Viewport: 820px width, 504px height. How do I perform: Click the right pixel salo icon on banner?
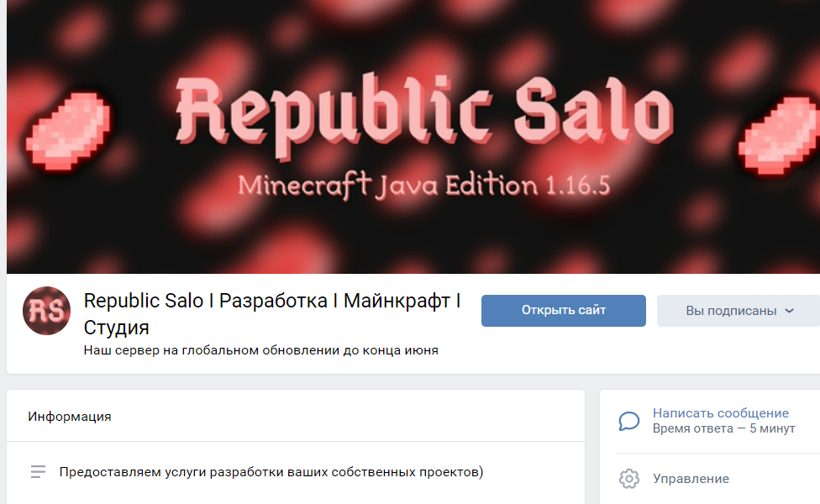(x=779, y=136)
